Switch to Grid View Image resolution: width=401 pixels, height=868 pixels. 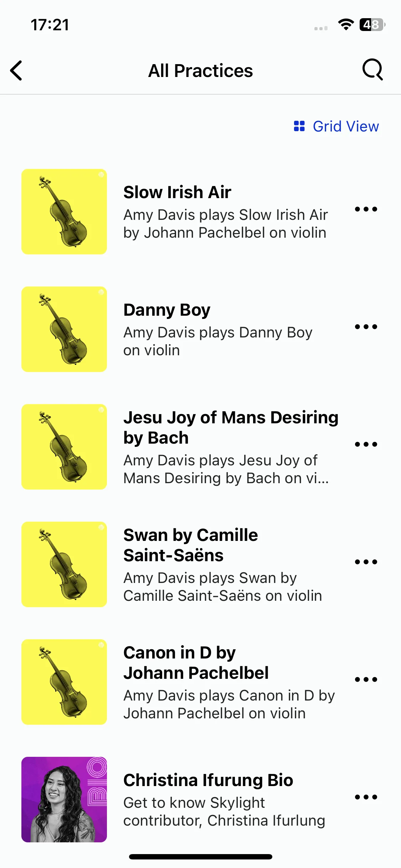pos(336,126)
